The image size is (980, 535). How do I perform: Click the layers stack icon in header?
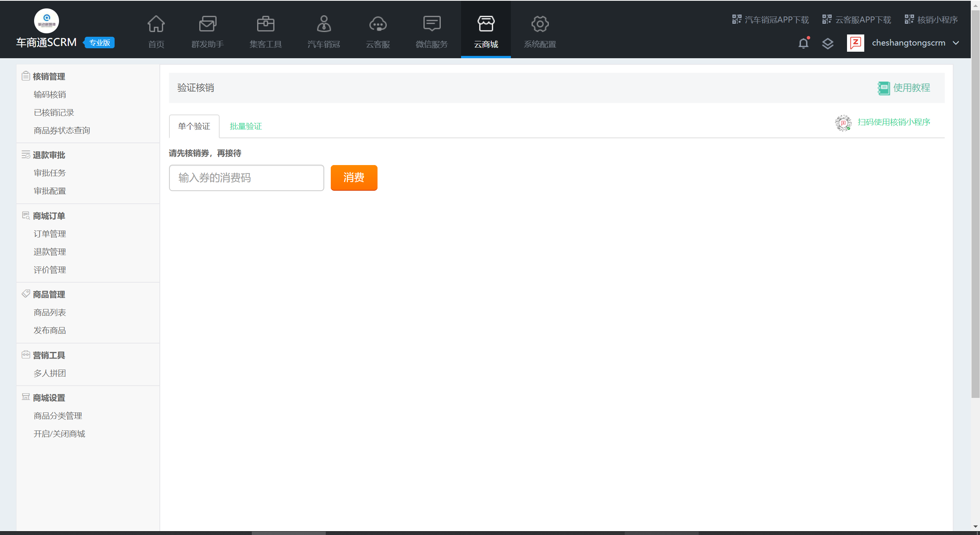pos(827,43)
